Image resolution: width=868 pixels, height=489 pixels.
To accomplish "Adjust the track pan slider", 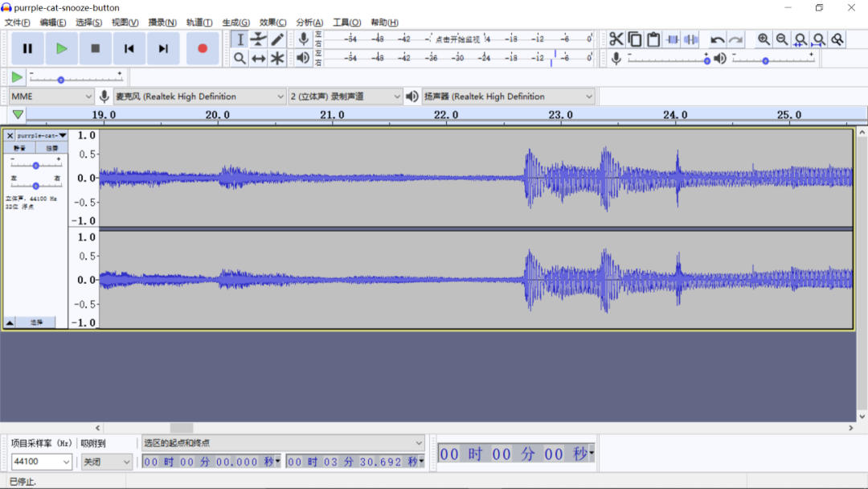I will coord(36,185).
